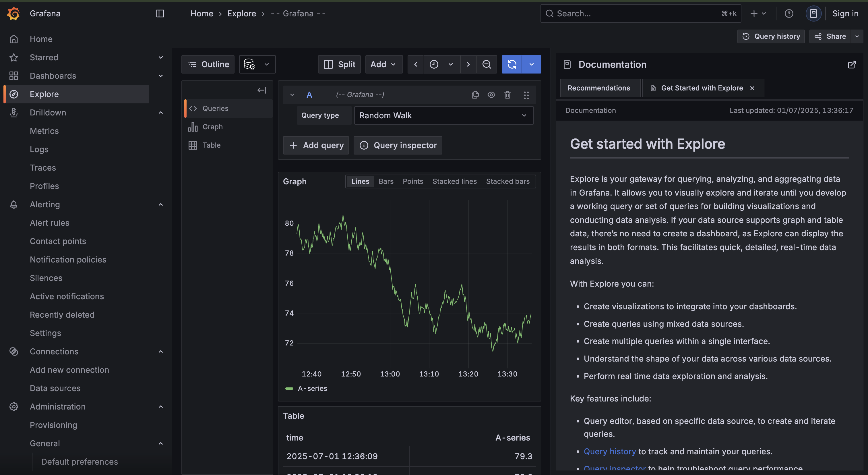
Task: Duplicate query A with copy icon
Action: point(475,95)
